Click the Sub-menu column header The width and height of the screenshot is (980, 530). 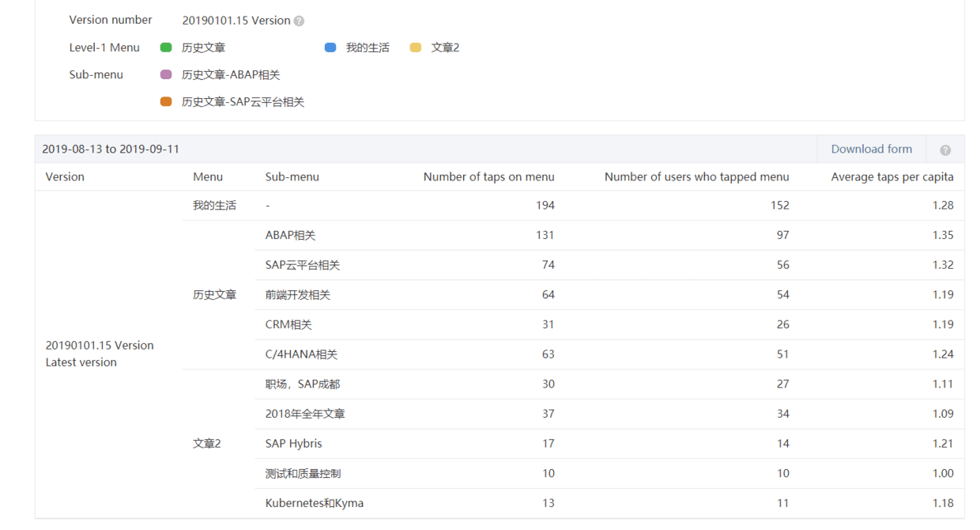[x=292, y=176]
